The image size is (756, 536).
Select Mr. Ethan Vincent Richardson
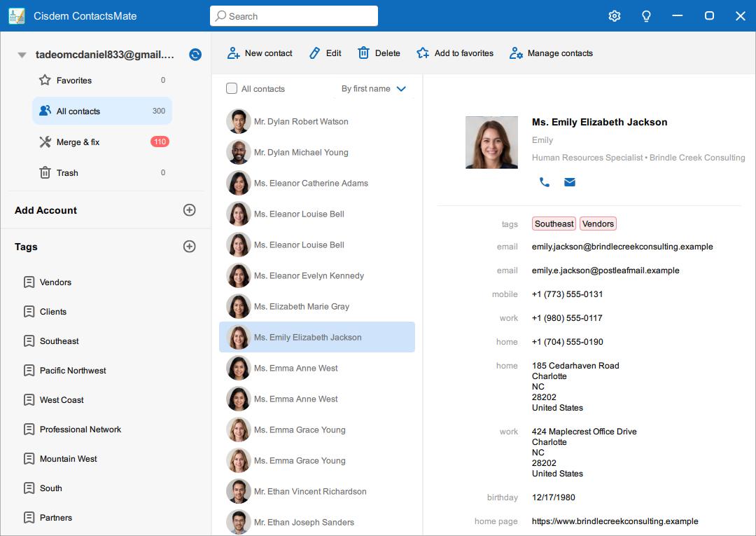pos(317,491)
